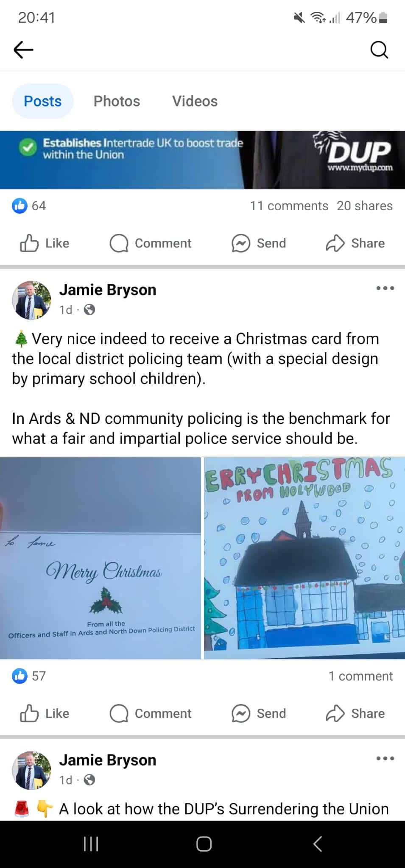Open the Holywood children's drawing photo
The height and width of the screenshot is (868, 405).
pyautogui.click(x=304, y=558)
